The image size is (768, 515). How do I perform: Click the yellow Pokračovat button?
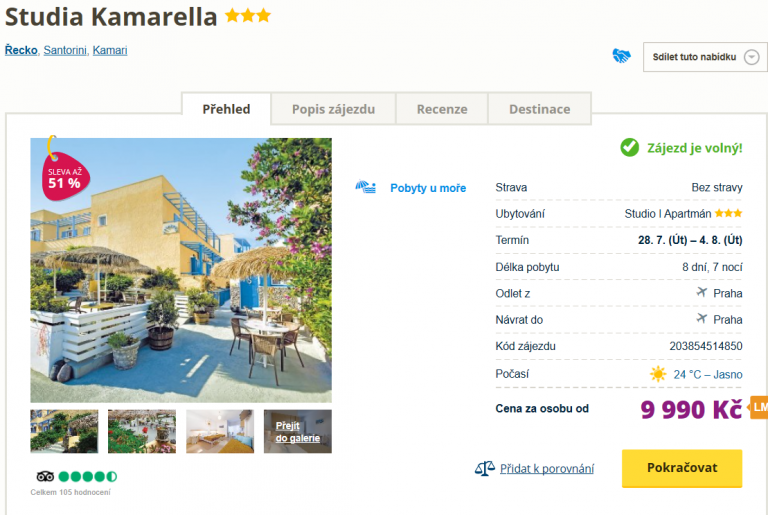(682, 468)
